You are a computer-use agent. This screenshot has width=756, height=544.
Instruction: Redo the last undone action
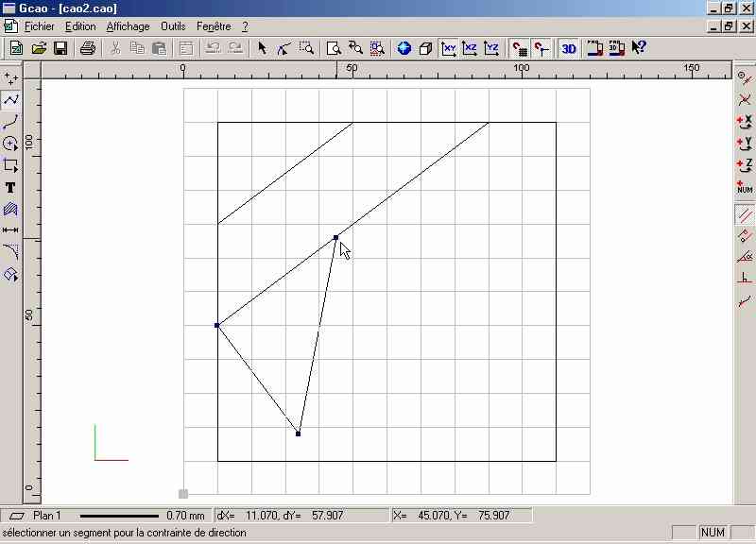pos(235,48)
